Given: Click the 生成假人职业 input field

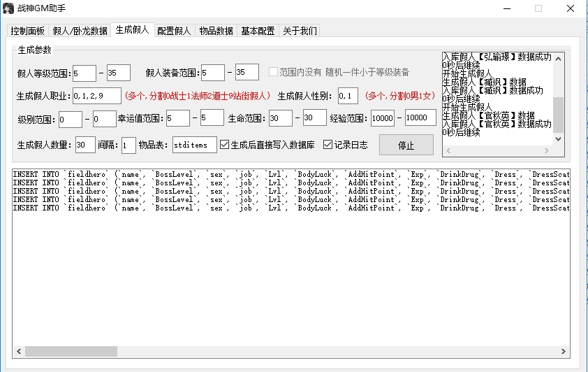Looking at the screenshot, I should [97, 96].
